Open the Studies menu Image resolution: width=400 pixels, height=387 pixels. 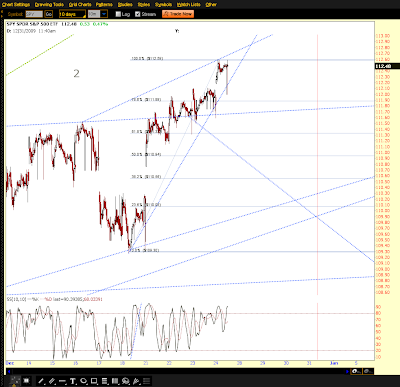click(x=125, y=4)
